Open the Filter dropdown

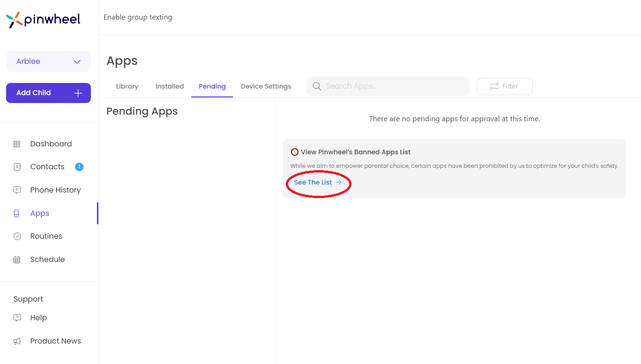point(504,86)
